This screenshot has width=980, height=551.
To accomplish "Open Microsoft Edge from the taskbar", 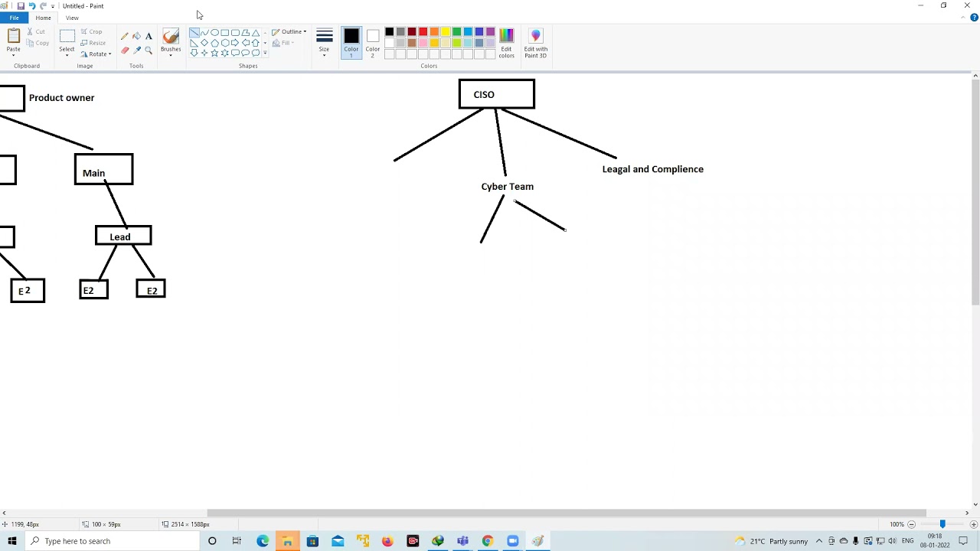I will pos(263,541).
